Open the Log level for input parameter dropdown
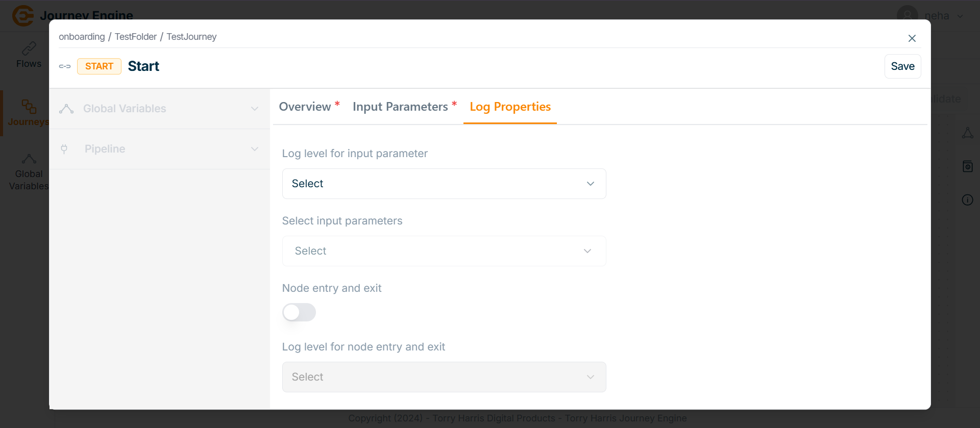 click(444, 184)
